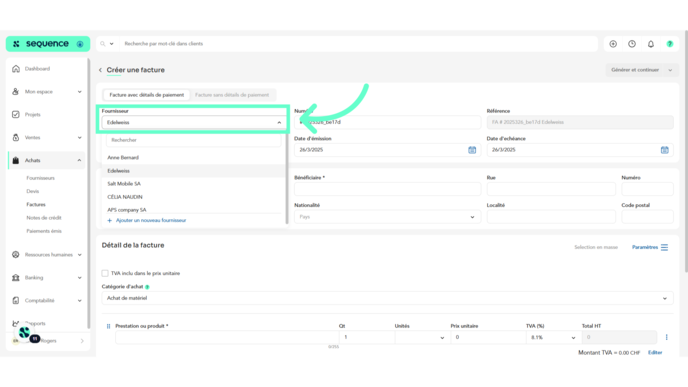Open the clock history icon
The height and width of the screenshot is (387, 688).
[x=632, y=44]
